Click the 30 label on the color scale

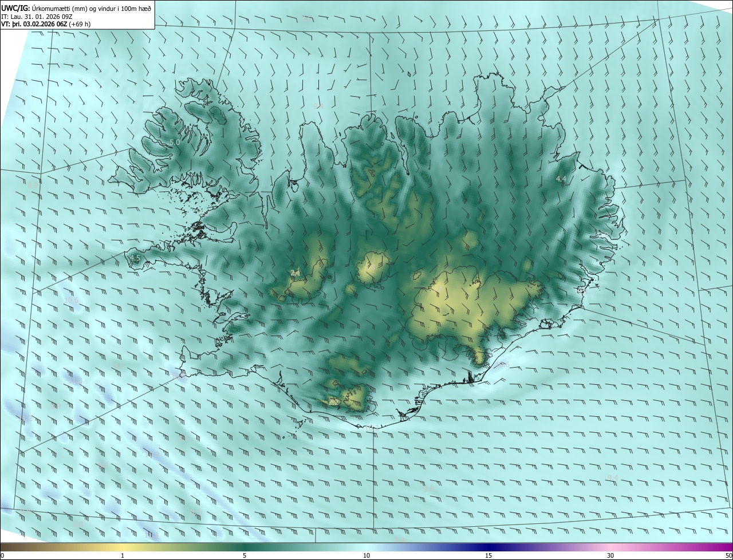pos(610,555)
